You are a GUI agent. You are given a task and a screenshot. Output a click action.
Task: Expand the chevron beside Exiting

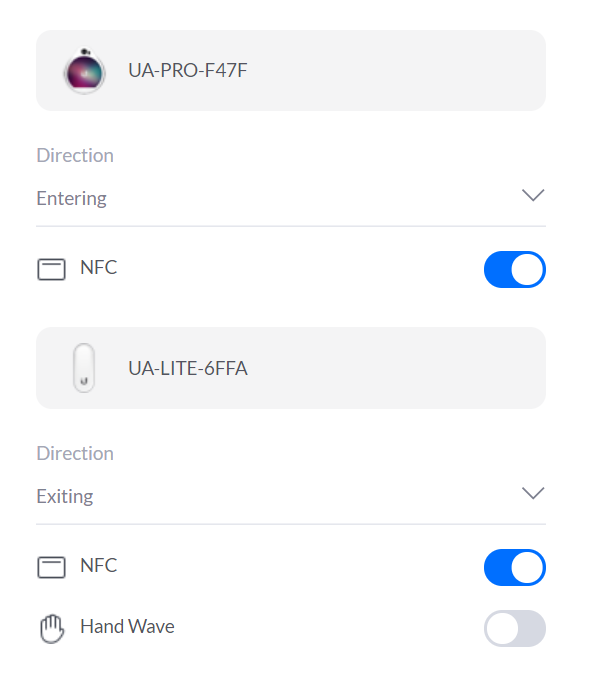(533, 493)
